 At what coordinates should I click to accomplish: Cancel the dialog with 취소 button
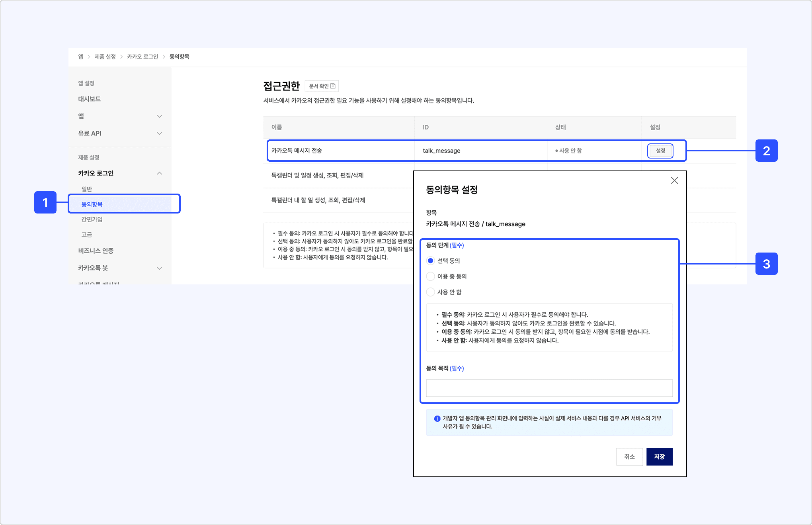pos(629,456)
